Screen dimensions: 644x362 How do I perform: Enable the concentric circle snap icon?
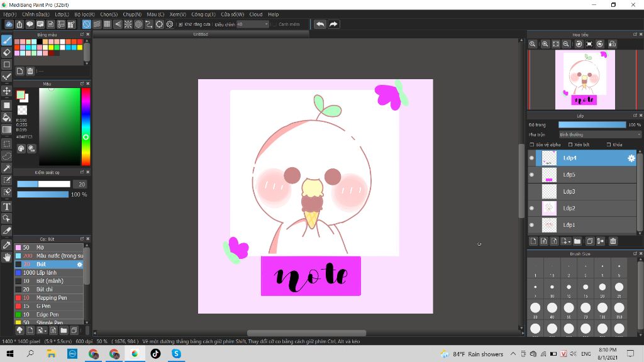click(139, 25)
